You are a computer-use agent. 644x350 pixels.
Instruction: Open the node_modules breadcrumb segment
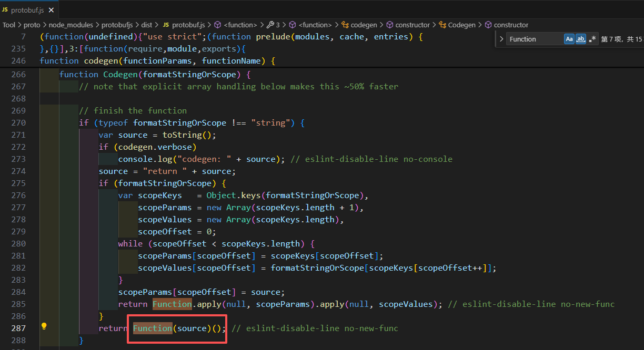[71, 25]
